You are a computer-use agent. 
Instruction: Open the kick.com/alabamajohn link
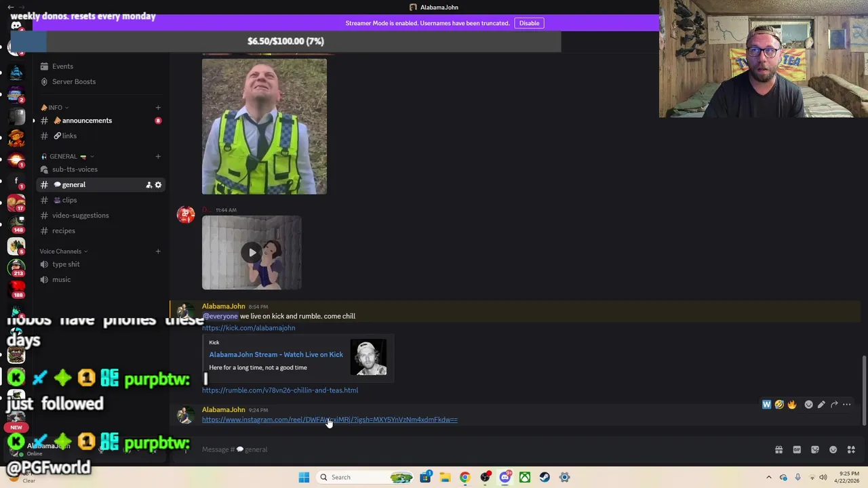click(248, 328)
